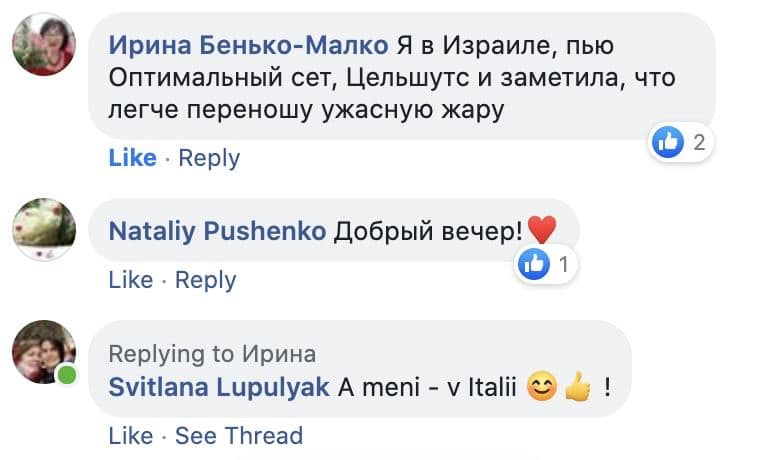Like Nataliy Pushenko's Добрый вечер comment
This screenshot has width=764, height=460.
pos(130,281)
